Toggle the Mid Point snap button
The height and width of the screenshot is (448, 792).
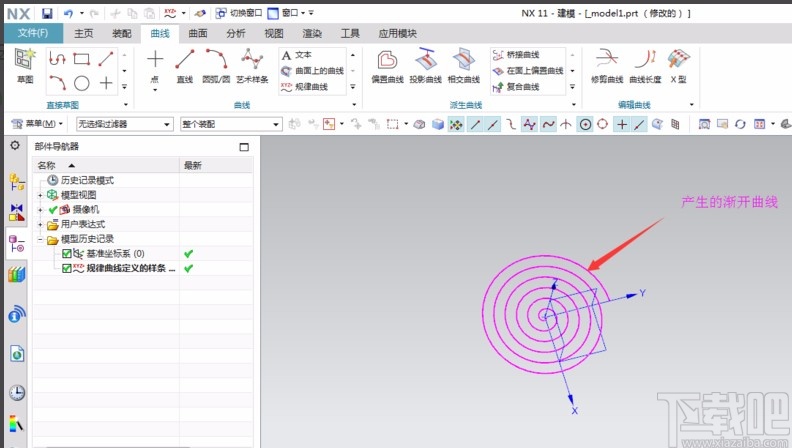click(x=493, y=124)
